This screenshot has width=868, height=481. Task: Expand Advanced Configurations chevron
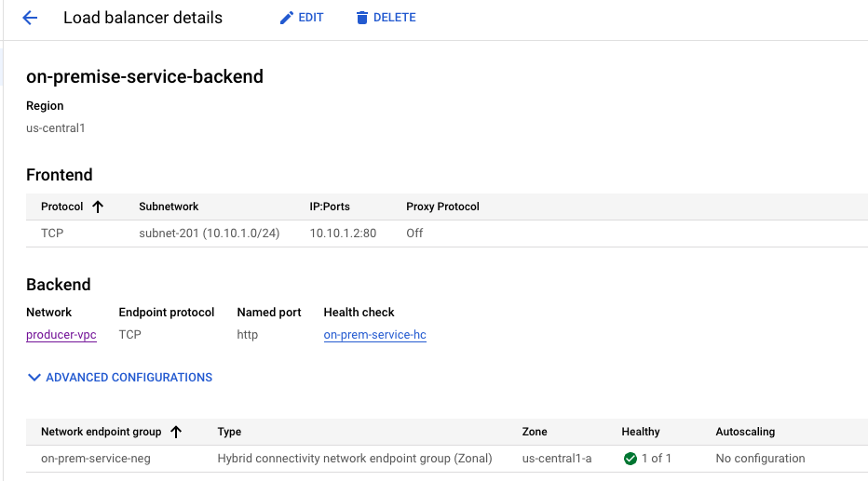tap(34, 378)
